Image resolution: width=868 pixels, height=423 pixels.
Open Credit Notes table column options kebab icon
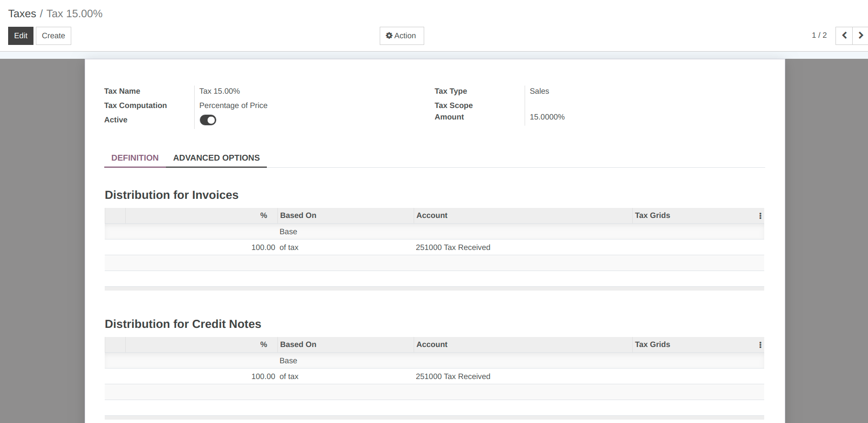(760, 345)
